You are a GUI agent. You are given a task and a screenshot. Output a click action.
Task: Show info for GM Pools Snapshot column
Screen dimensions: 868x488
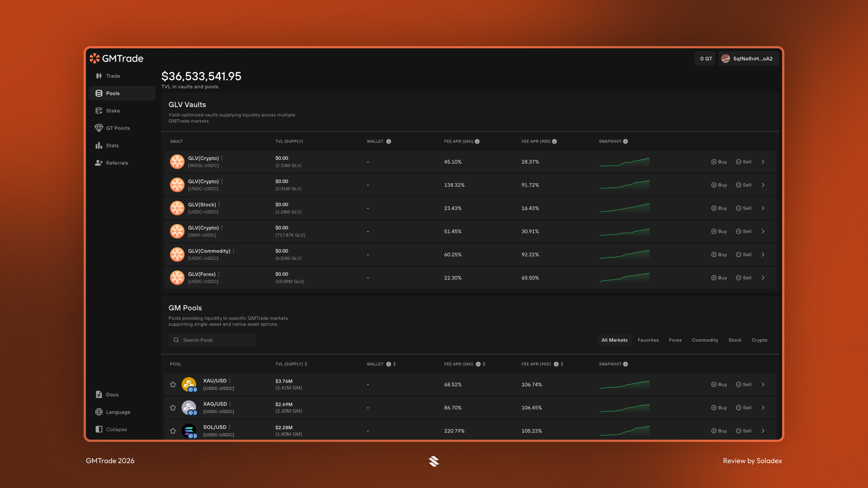(625, 364)
